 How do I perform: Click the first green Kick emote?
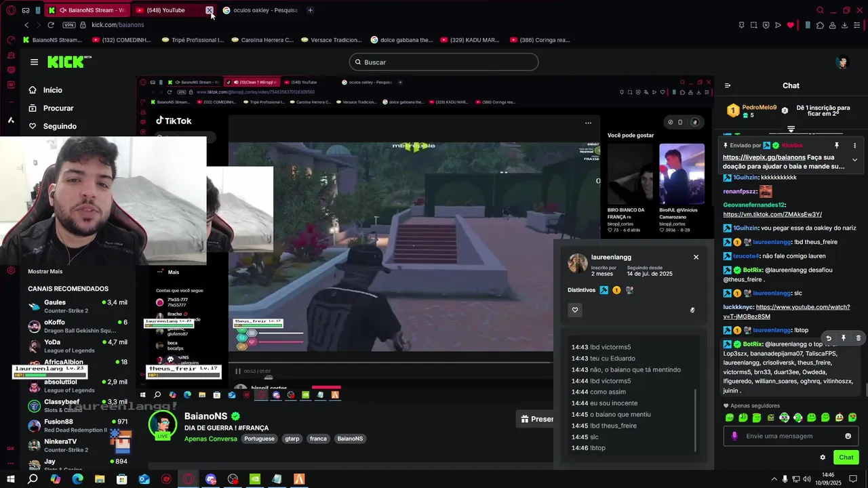click(x=730, y=418)
